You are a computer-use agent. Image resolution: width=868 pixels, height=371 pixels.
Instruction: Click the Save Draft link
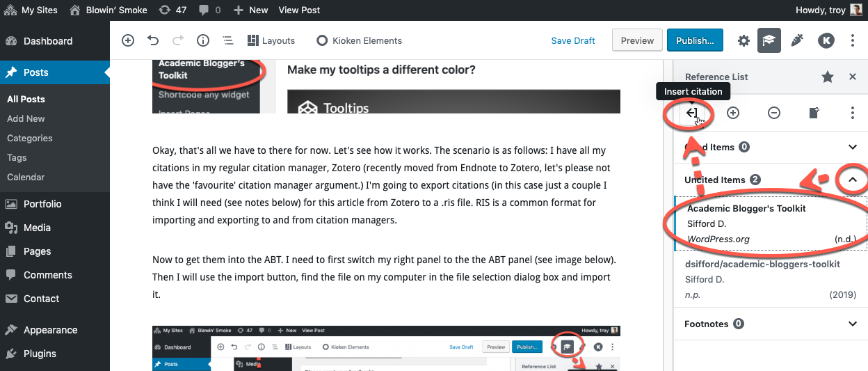tap(572, 40)
